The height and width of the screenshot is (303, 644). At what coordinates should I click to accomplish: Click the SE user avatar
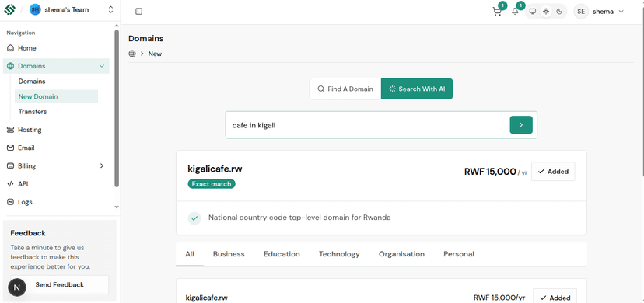click(581, 12)
